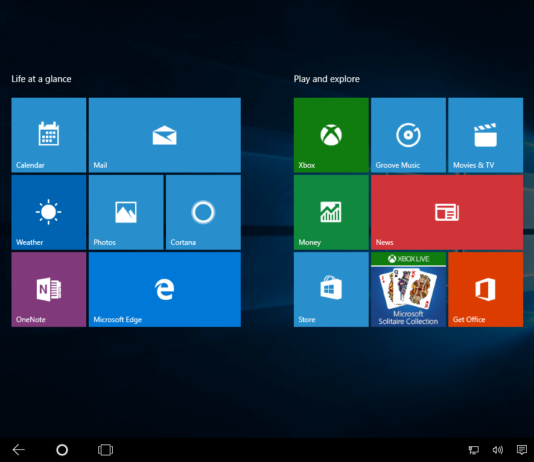This screenshot has width=534, height=462.
Task: Open the Xbox tile
Action: point(331,135)
